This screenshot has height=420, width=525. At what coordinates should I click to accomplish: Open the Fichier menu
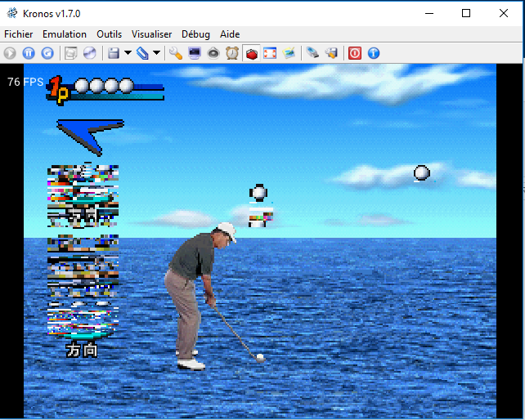(19, 34)
